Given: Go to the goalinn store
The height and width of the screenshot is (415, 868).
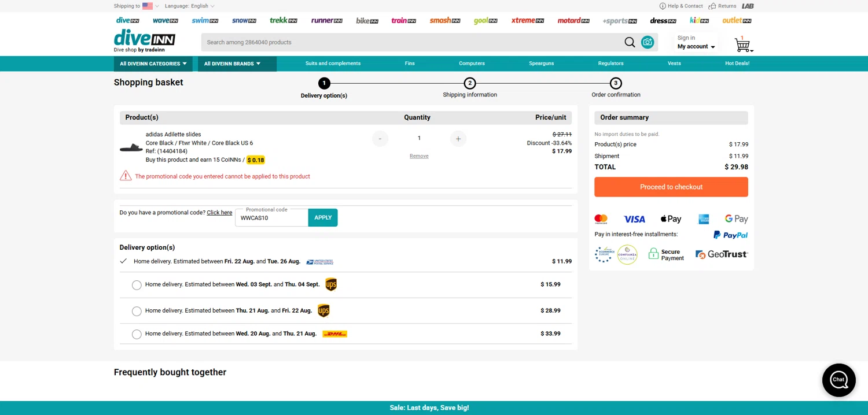Looking at the screenshot, I should coord(485,20).
